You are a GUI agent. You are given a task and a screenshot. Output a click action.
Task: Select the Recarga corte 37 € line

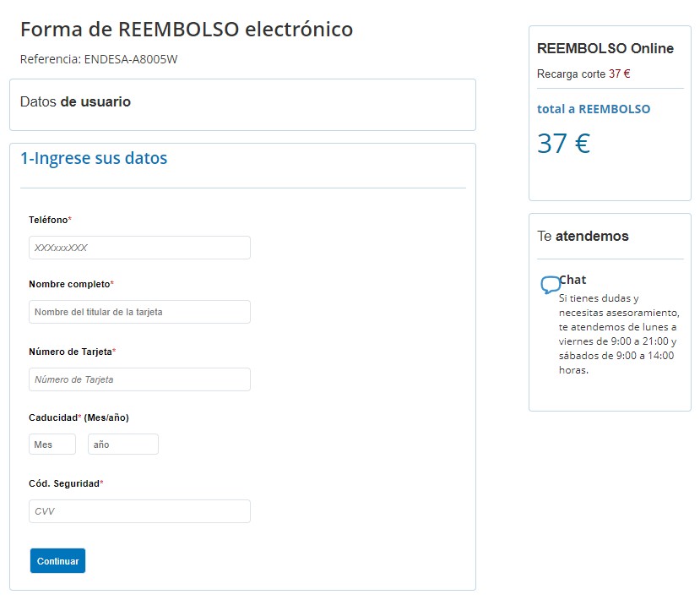click(x=583, y=74)
